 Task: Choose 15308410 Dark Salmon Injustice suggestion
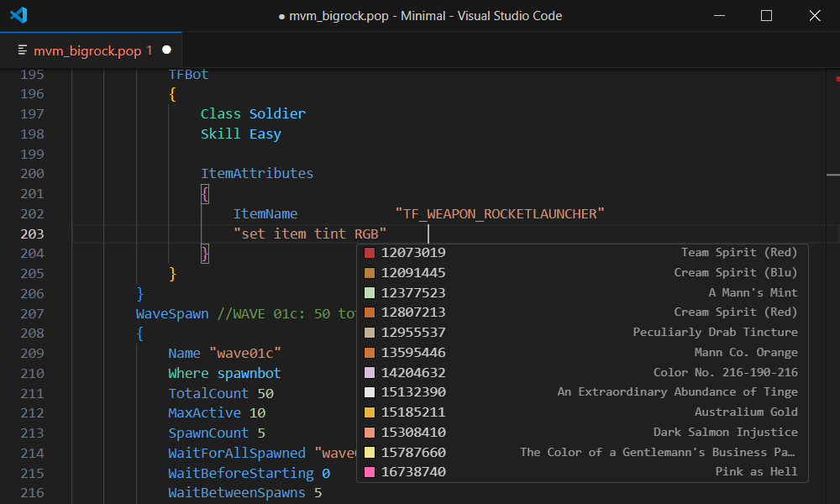[x=582, y=433]
